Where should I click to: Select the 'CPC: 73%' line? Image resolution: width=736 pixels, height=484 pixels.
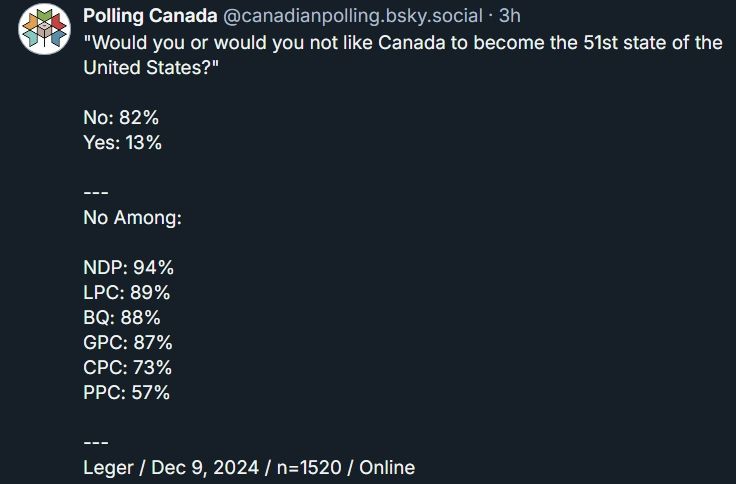coord(128,367)
